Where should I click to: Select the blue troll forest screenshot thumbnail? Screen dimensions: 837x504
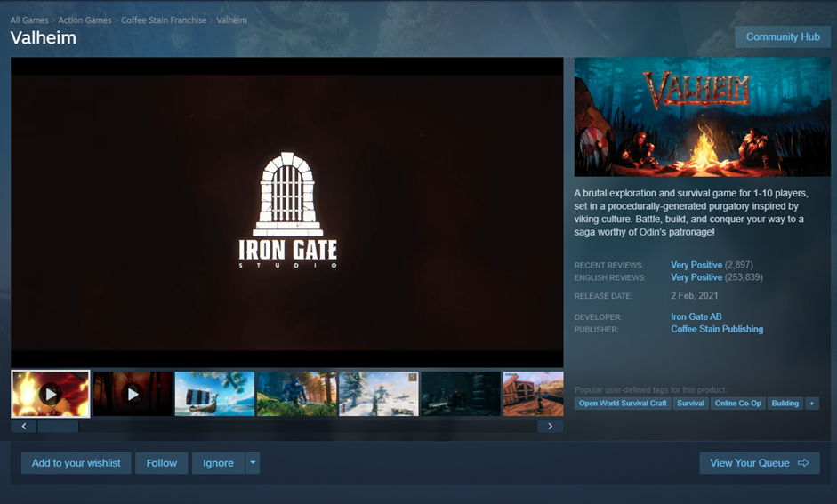click(297, 394)
